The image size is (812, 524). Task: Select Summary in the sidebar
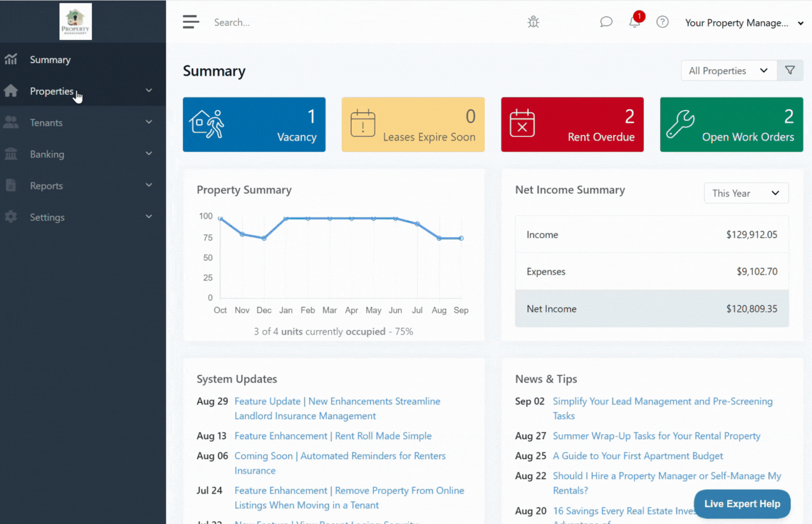click(83, 59)
